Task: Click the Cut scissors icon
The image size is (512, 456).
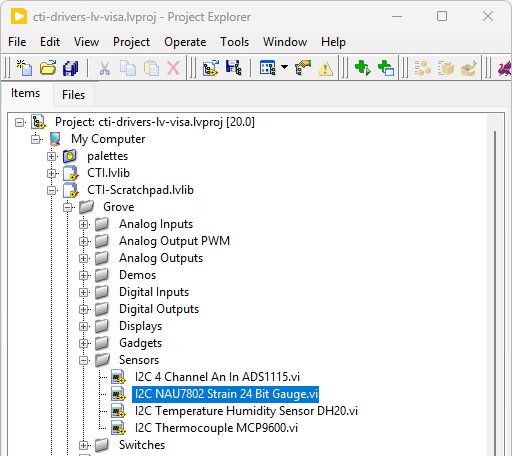Action: (105, 68)
